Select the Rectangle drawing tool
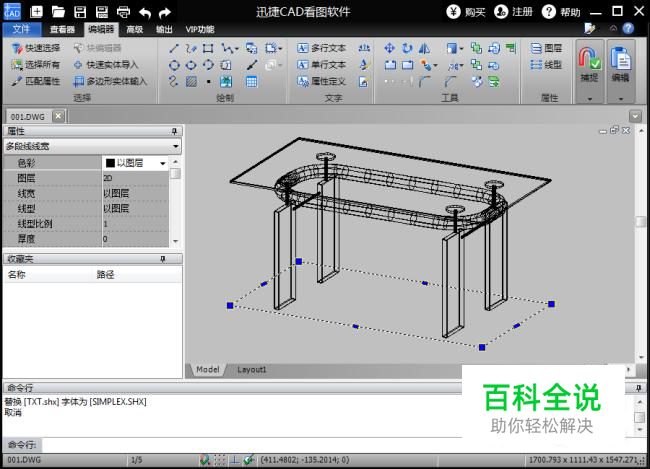Image resolution: width=650 pixels, height=469 pixels. (x=208, y=48)
